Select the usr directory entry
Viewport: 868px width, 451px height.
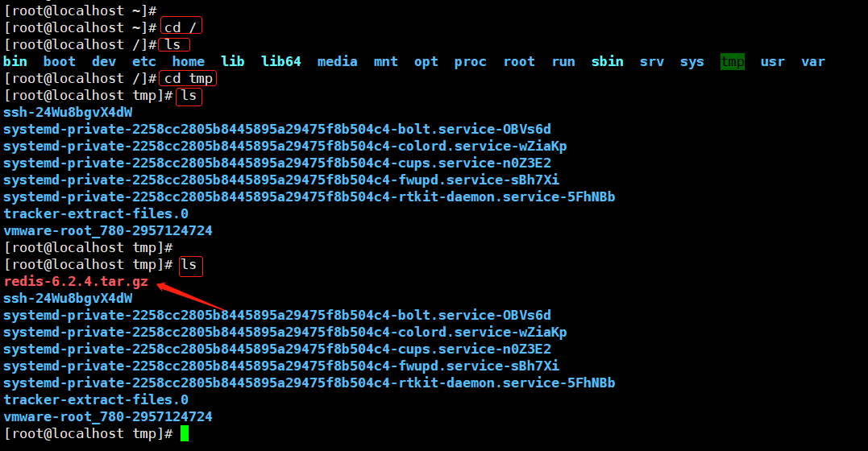[x=773, y=62]
